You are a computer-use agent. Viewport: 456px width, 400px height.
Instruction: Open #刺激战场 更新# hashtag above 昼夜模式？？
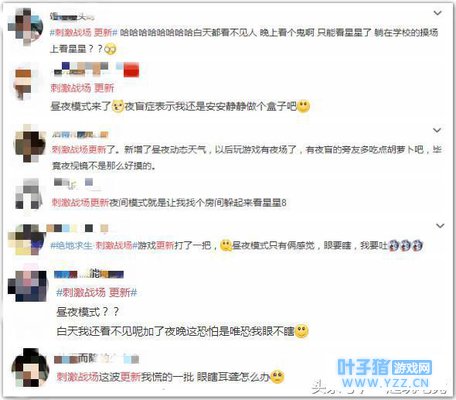click(x=97, y=293)
